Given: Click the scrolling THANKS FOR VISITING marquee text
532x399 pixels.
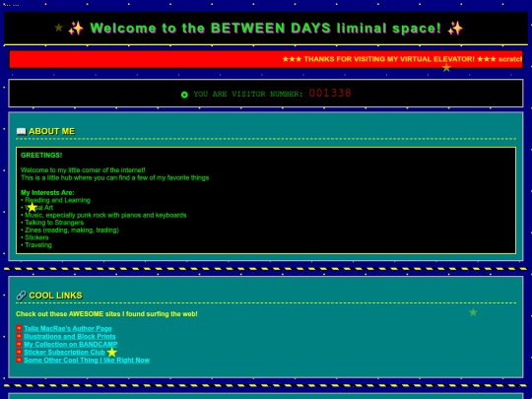Looking at the screenshot, I should pyautogui.click(x=402, y=59).
